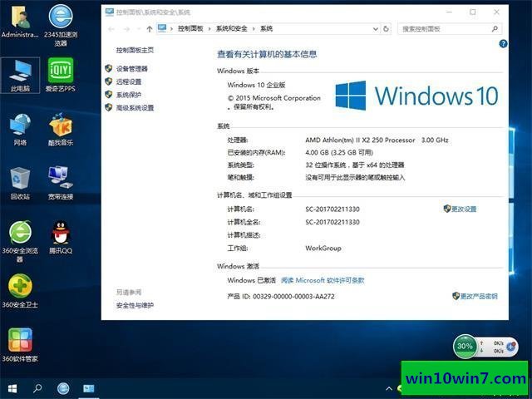Open the 回收站 recycle bin icon
The image size is (532, 399).
(20, 183)
